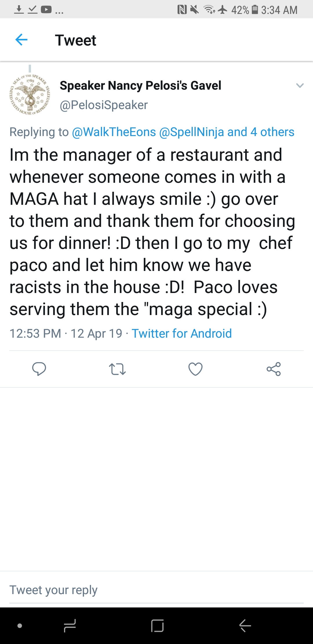This screenshot has width=313, height=644.
Task: Tap the Android recent apps button
Action: (70, 626)
